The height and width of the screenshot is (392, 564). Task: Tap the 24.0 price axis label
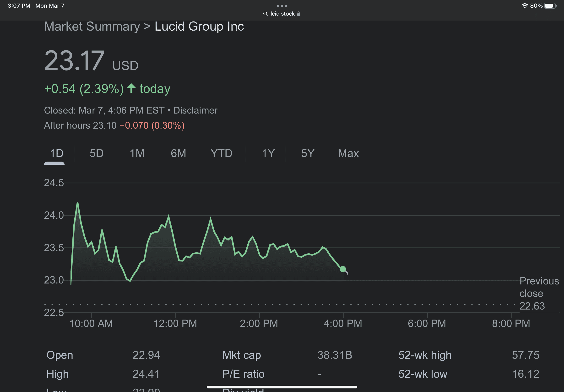click(54, 215)
